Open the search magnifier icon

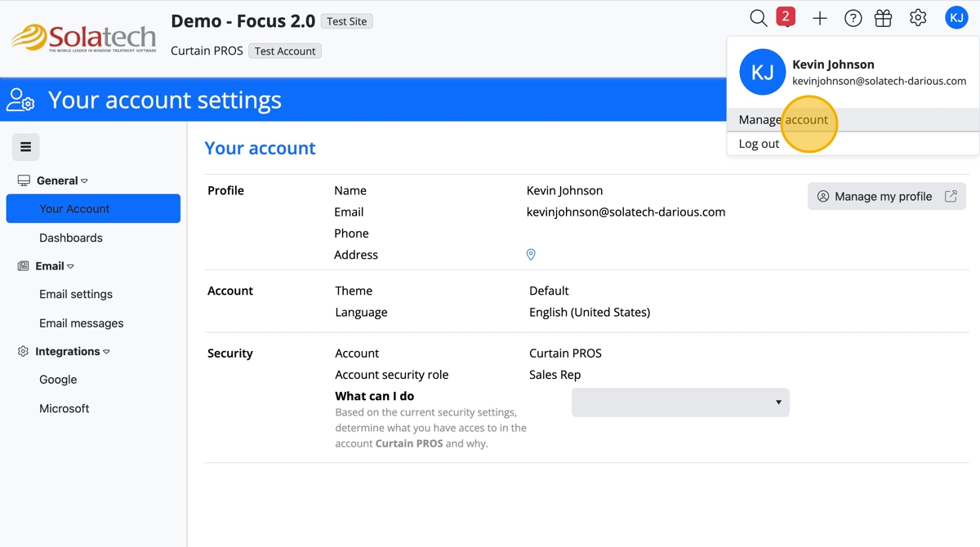[x=758, y=18]
